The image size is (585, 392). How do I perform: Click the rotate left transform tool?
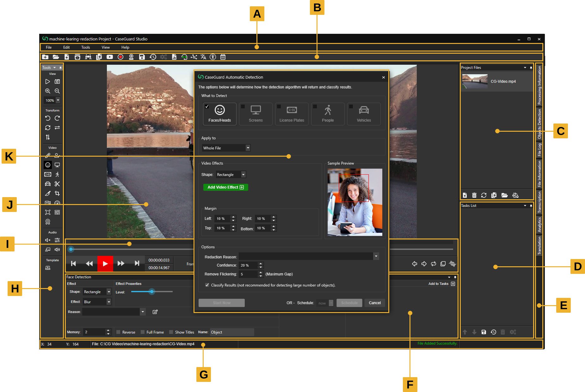click(47, 118)
